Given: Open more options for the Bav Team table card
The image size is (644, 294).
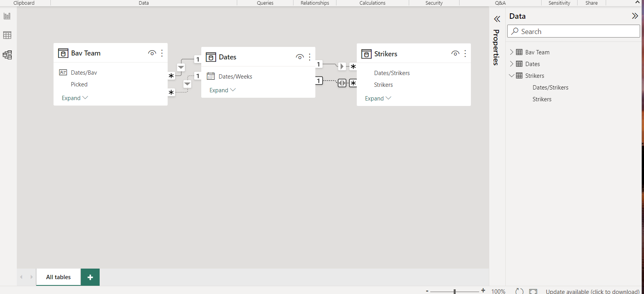Looking at the screenshot, I should coord(162,53).
